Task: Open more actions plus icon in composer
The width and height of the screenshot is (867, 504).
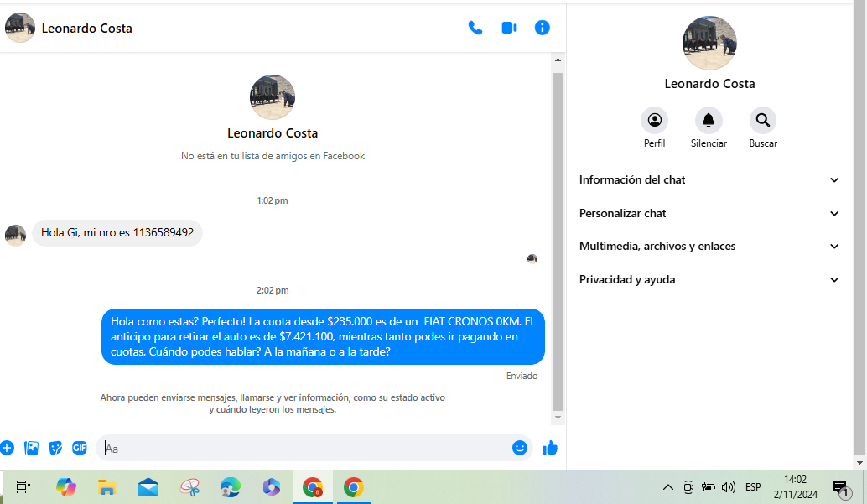Action: pyautogui.click(x=7, y=448)
